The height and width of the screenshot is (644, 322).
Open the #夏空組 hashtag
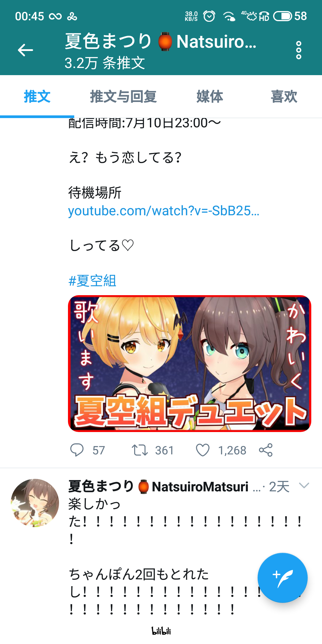tap(92, 281)
